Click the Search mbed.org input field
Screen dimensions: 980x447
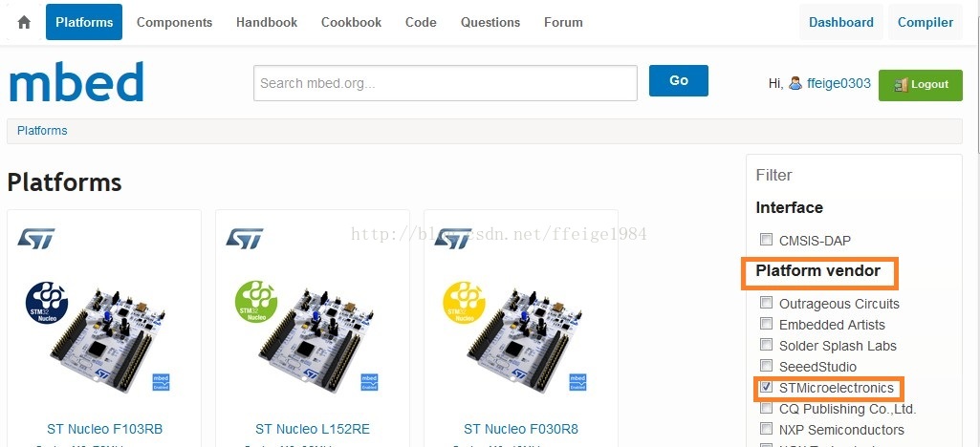tap(445, 83)
